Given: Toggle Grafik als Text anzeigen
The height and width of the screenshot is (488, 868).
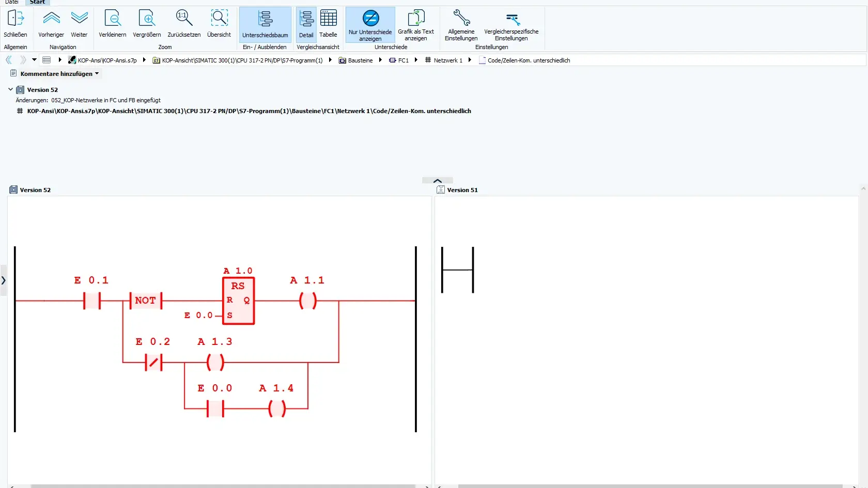Looking at the screenshot, I should (416, 25).
